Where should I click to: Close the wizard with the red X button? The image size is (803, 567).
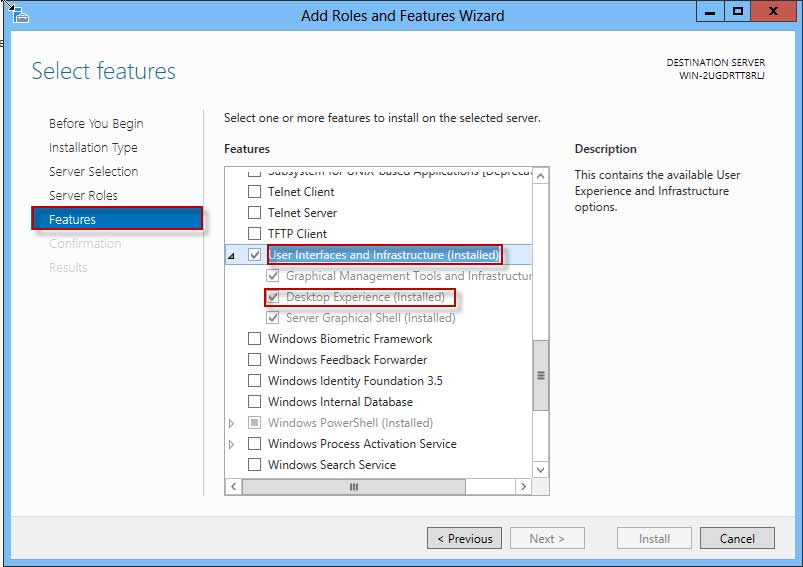[773, 11]
